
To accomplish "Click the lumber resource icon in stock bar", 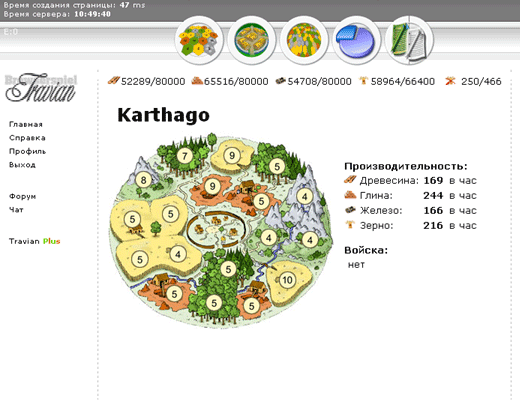I will [113, 80].
